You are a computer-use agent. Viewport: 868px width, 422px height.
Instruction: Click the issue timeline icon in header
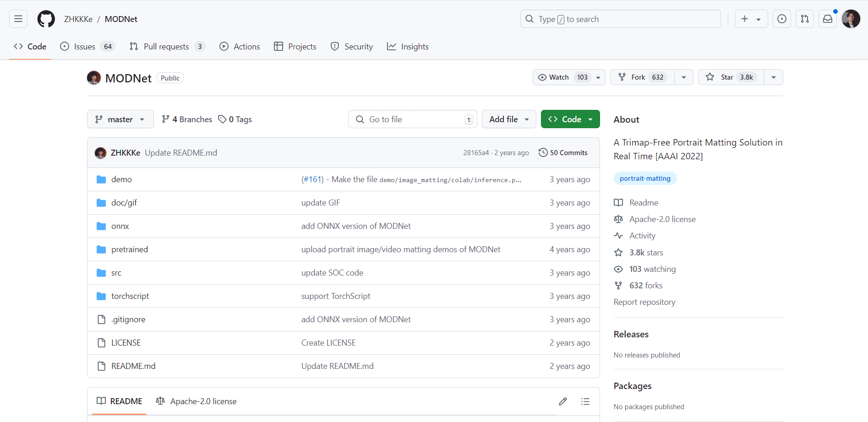pyautogui.click(x=781, y=19)
